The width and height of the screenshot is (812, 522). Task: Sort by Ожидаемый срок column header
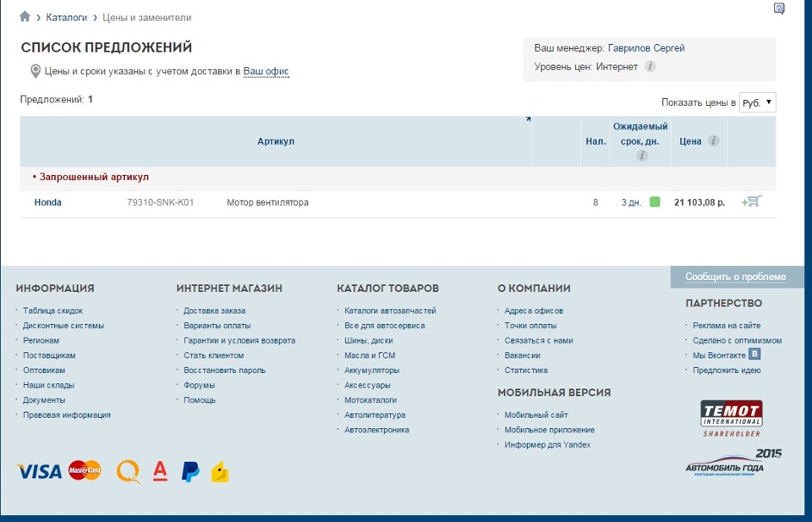tap(640, 134)
